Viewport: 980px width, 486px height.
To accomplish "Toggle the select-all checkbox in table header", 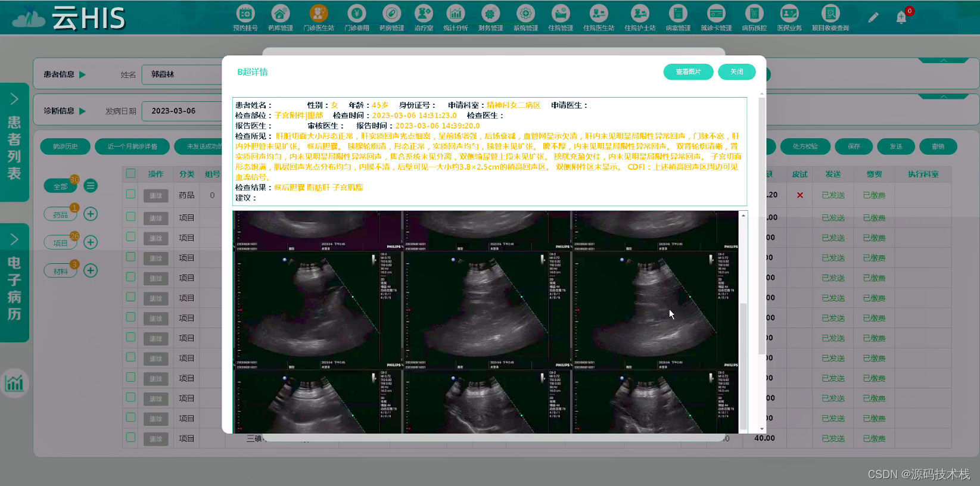I will point(130,174).
